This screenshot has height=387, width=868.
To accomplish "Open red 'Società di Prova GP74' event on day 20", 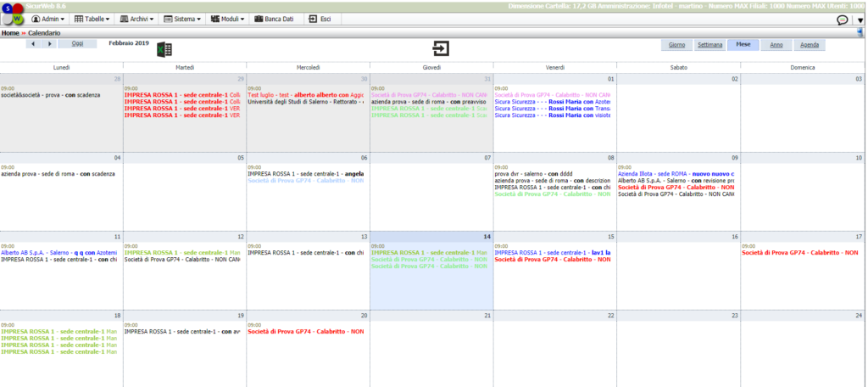I will click(x=305, y=332).
